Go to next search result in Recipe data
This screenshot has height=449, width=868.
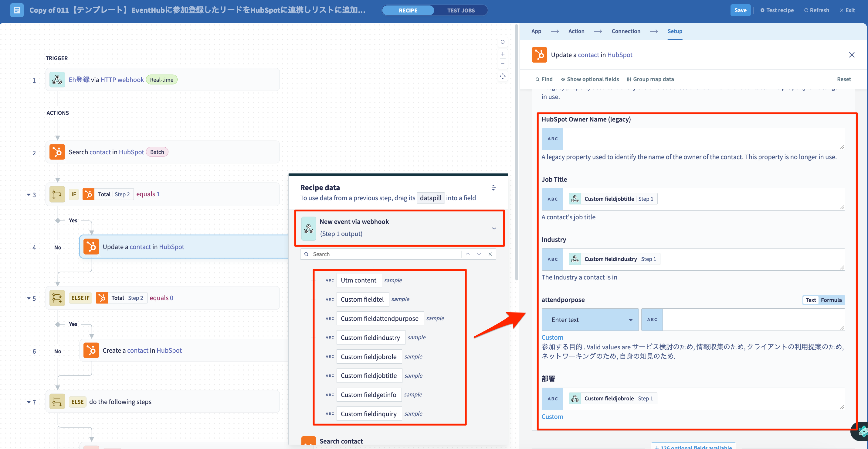pos(479,254)
